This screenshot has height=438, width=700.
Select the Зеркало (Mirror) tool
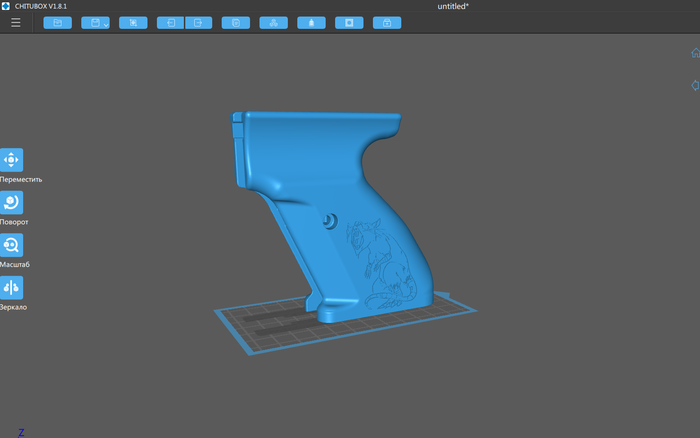(x=11, y=288)
